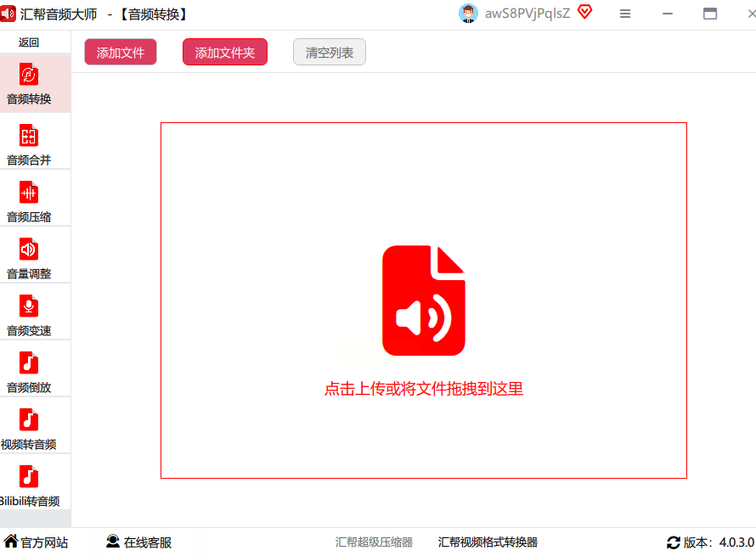756x556 pixels.
Task: Open the 音频倒放 reverse audio icon
Action: tap(29, 362)
